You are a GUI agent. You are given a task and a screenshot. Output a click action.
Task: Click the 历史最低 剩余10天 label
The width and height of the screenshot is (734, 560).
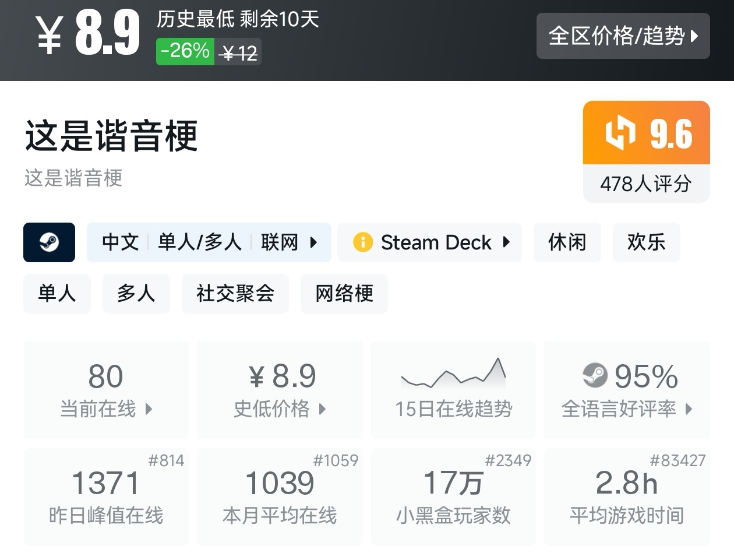click(238, 19)
